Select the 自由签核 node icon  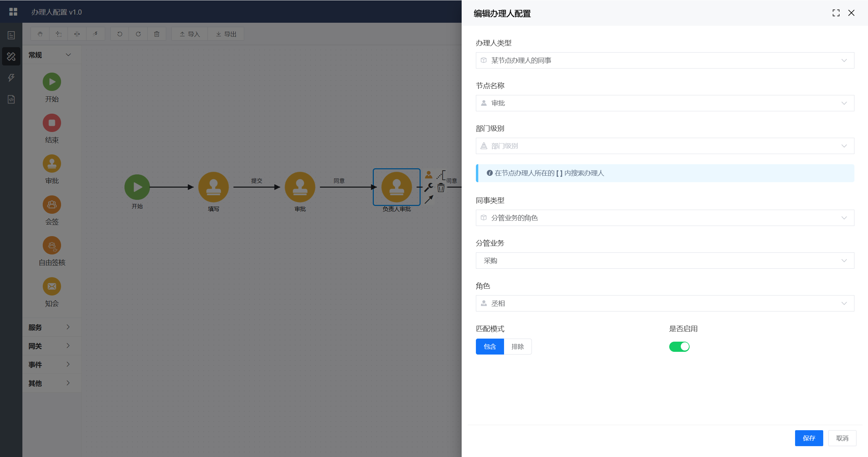pyautogui.click(x=52, y=246)
